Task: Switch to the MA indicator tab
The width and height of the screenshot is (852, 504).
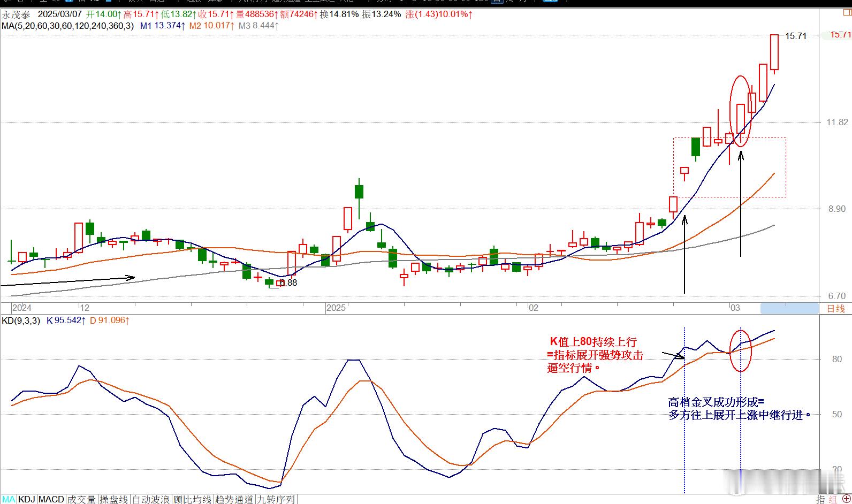Action: (8, 499)
